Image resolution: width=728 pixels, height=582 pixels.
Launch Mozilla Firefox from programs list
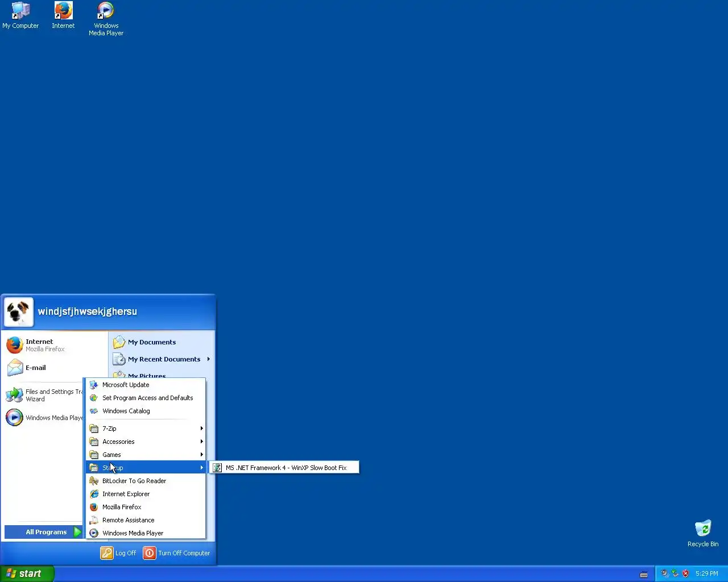[146, 507]
